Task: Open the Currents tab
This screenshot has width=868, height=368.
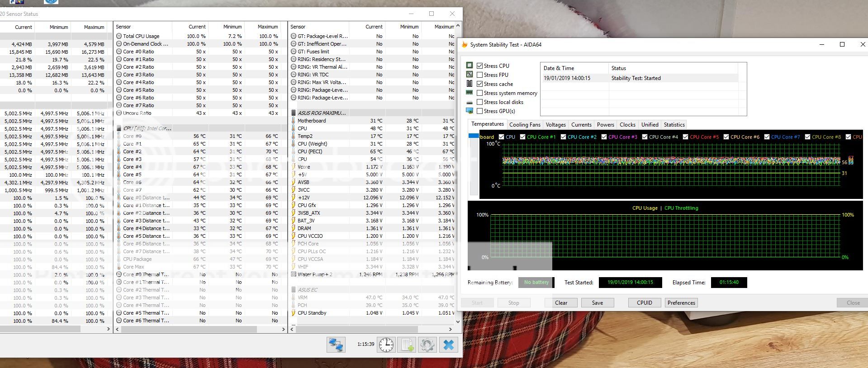Action: pos(581,125)
